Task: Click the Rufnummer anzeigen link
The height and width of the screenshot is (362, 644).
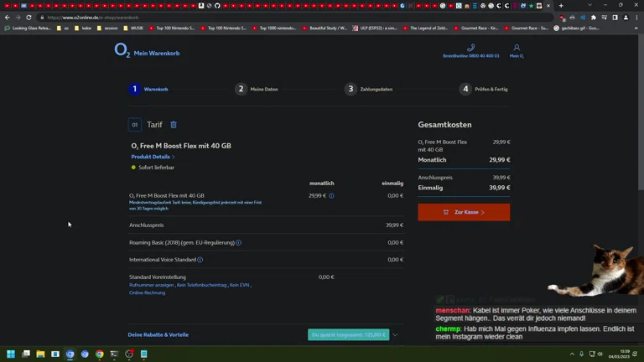Action: [152, 285]
